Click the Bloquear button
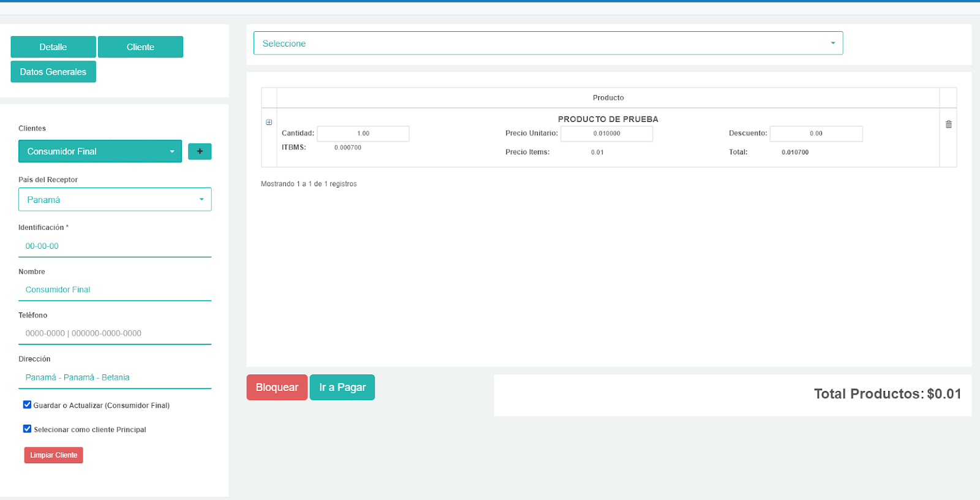 coord(277,387)
